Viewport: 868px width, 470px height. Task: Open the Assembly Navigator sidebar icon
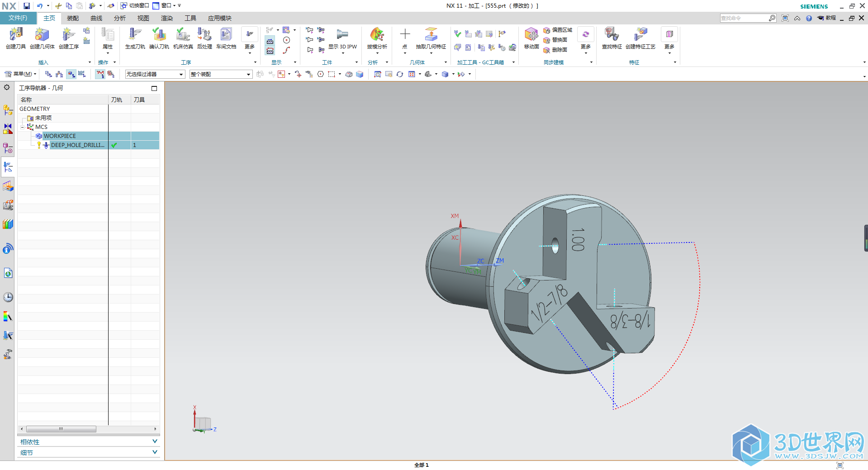(8, 110)
